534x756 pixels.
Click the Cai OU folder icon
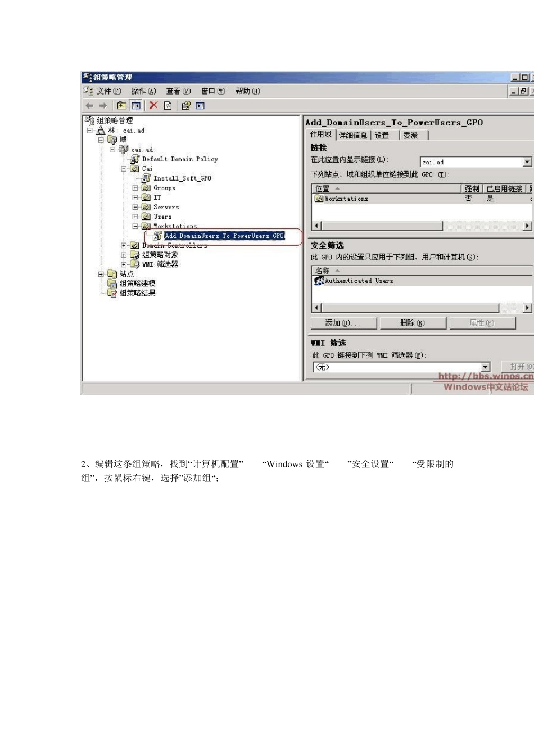[x=135, y=169]
